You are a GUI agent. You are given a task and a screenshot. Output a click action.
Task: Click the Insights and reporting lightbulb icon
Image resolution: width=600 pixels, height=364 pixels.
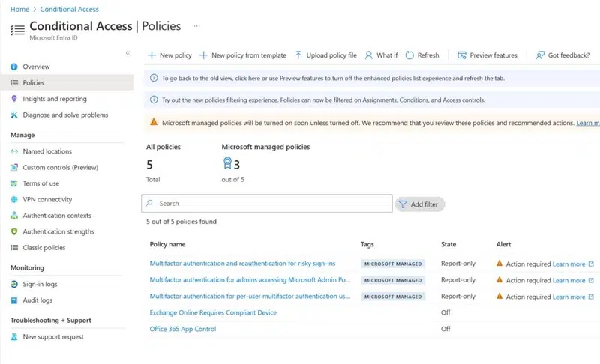14,99
